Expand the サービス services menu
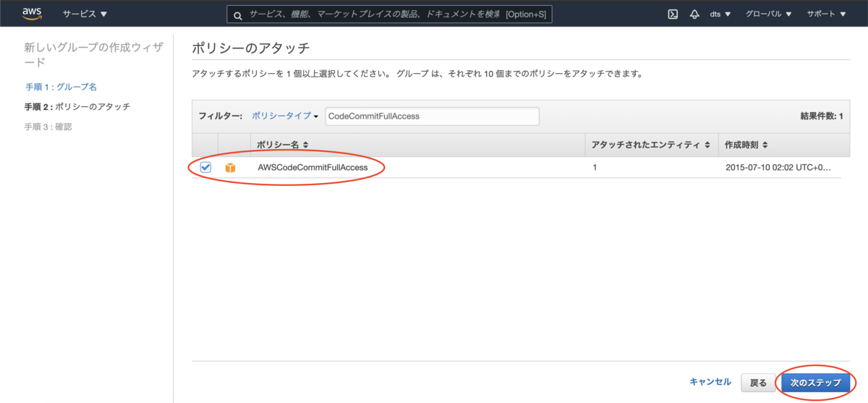Screen dimensions: 868x403 point(85,14)
